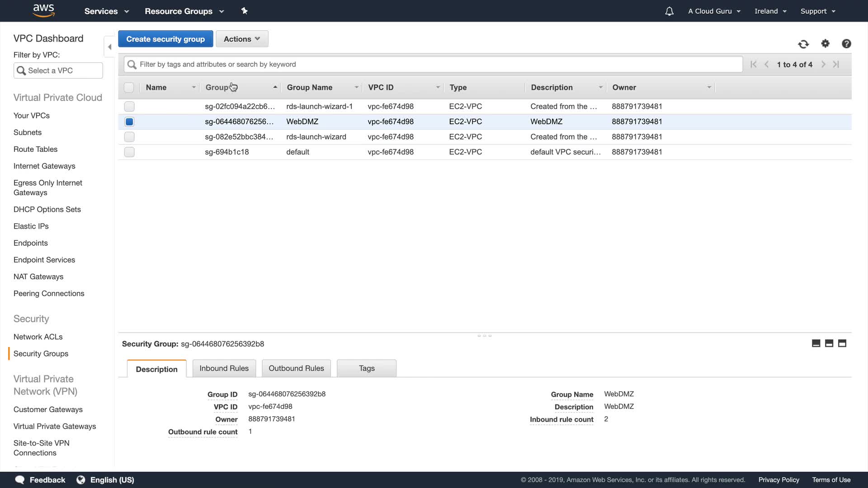This screenshot has height=488, width=868.
Task: Minimize the details pane layout icon
Action: click(816, 343)
